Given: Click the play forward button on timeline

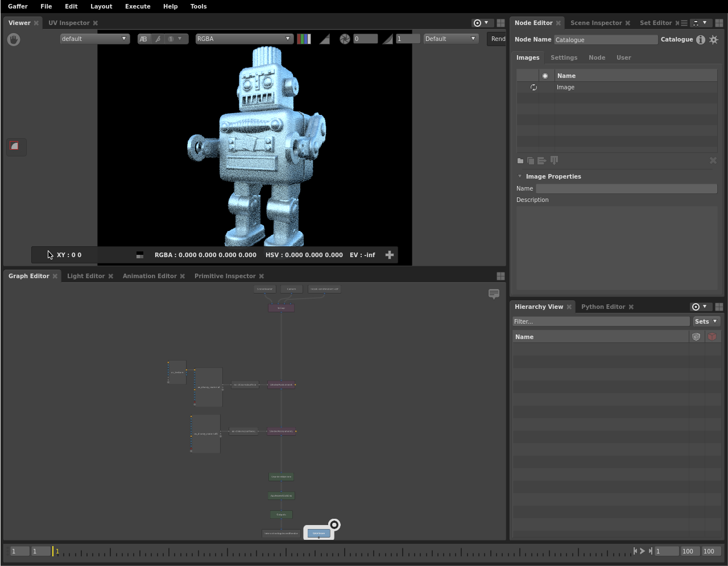Looking at the screenshot, I should pos(643,551).
